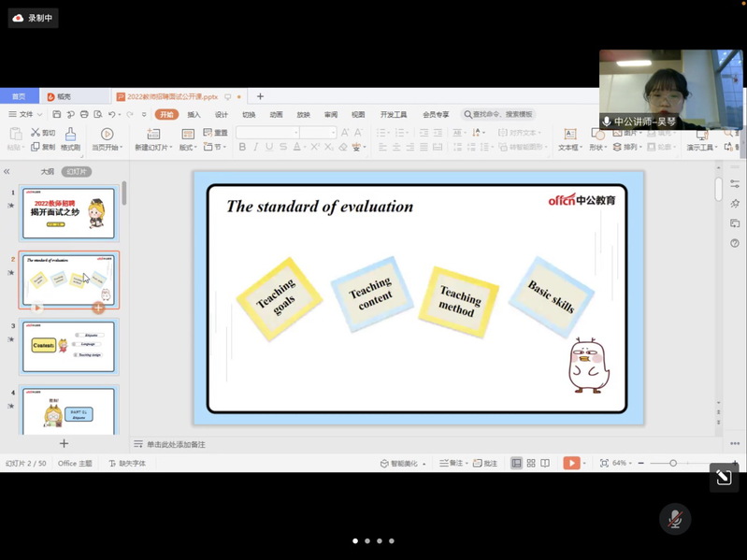The width and height of the screenshot is (747, 560).
Task: Click the Cut (剪切) scissors icon
Action: click(x=36, y=133)
